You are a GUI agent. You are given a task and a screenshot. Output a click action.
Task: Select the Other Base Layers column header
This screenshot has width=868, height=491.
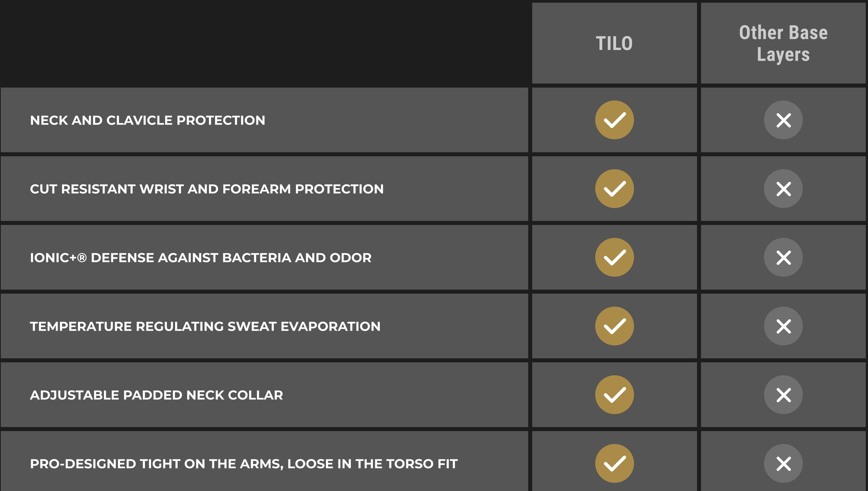[x=783, y=43]
